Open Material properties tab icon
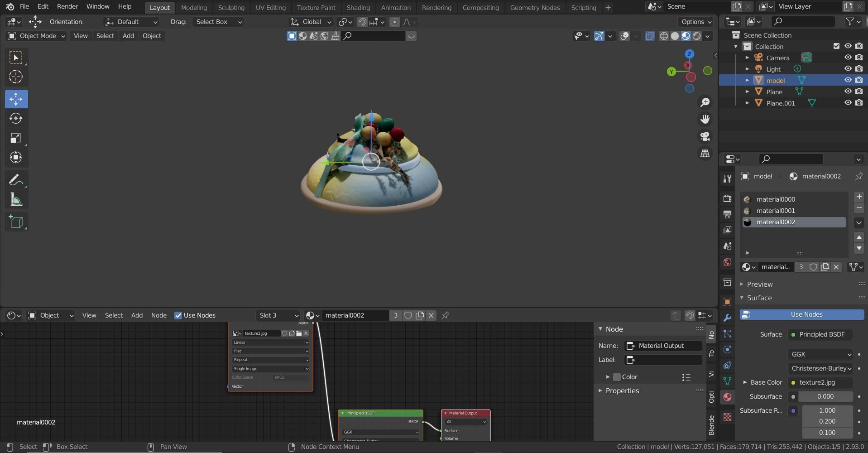The image size is (868, 453). [727, 397]
